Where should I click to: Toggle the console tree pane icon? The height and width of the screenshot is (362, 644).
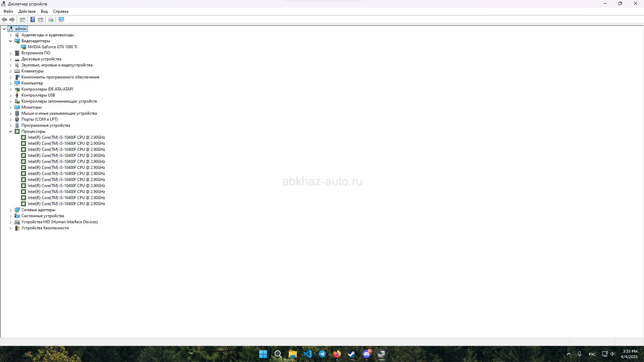tap(22, 20)
